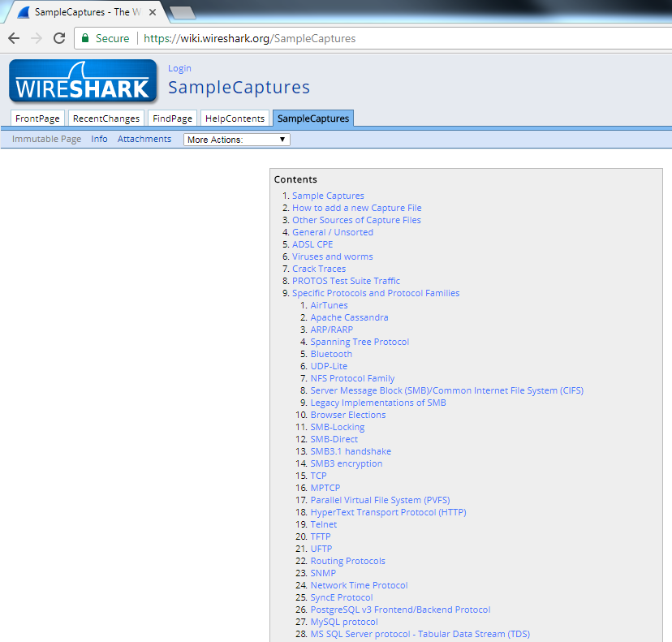The height and width of the screenshot is (642, 672).
Task: Open Browser Elections link
Action: click(x=348, y=415)
